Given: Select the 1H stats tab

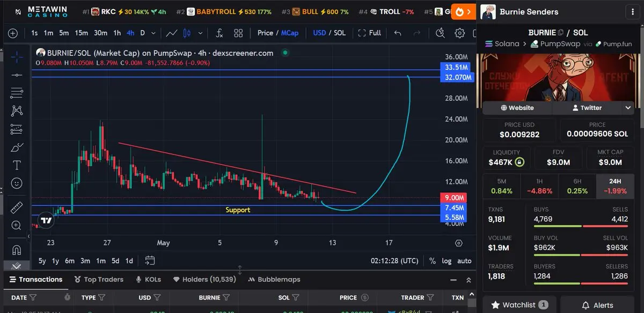Looking at the screenshot, I should click(x=540, y=186).
